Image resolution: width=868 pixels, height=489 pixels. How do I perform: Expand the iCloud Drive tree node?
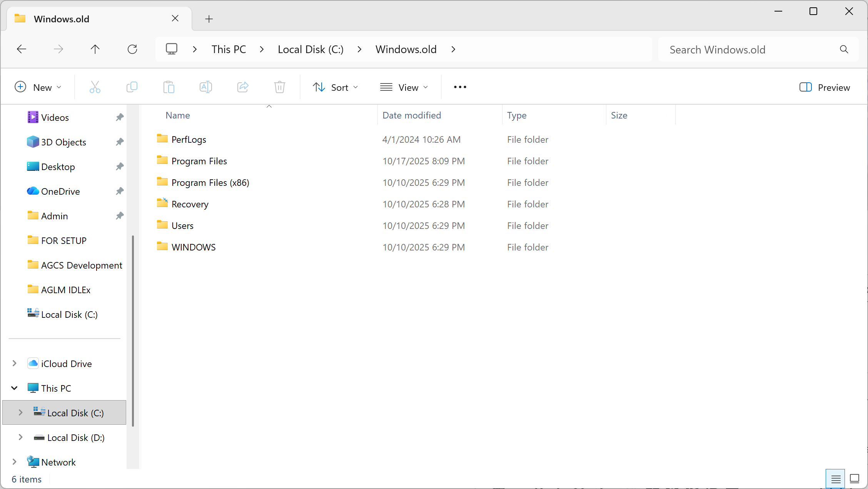pos(15,364)
